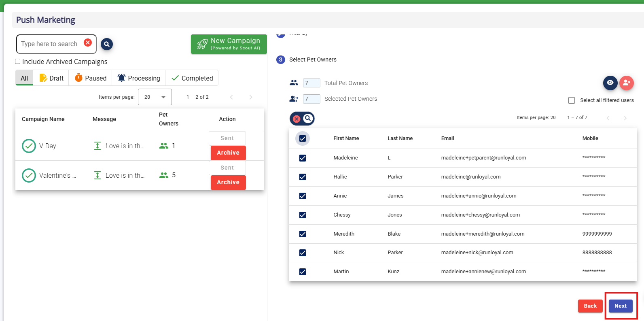Uncheck Chessy Jones row checkbox
The width and height of the screenshot is (644, 321).
point(303,215)
